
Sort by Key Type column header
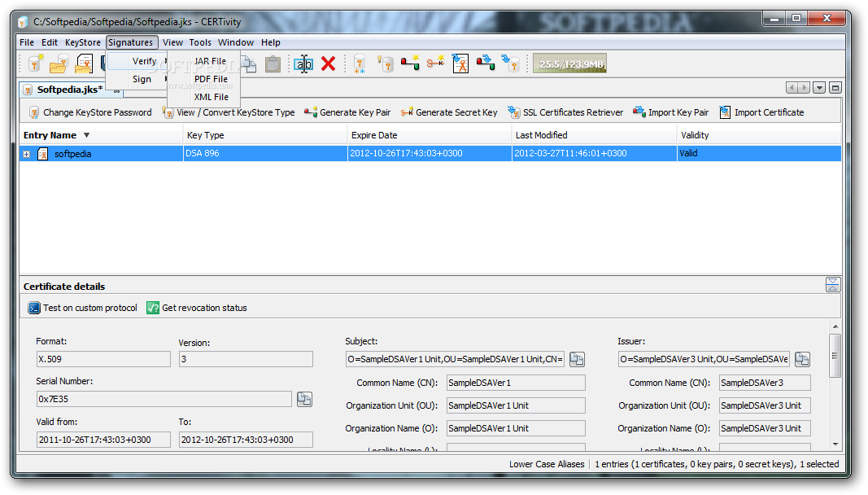(x=265, y=135)
